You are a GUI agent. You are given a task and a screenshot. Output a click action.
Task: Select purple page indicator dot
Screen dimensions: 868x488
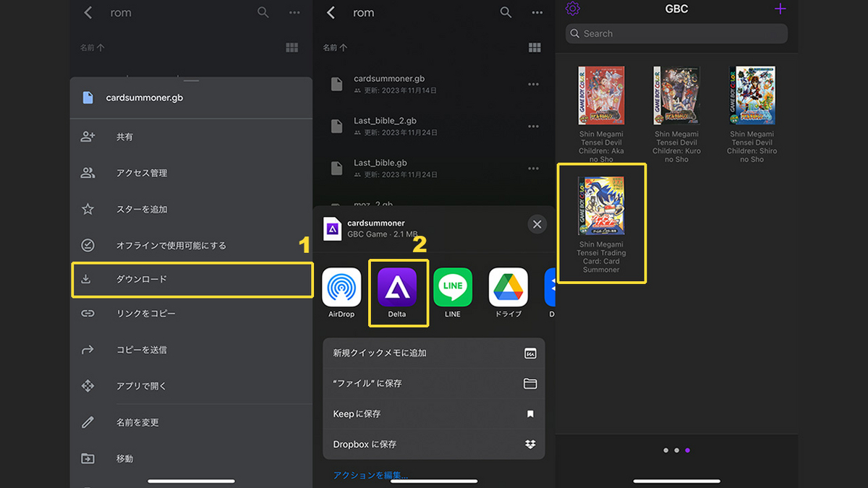[x=687, y=450]
